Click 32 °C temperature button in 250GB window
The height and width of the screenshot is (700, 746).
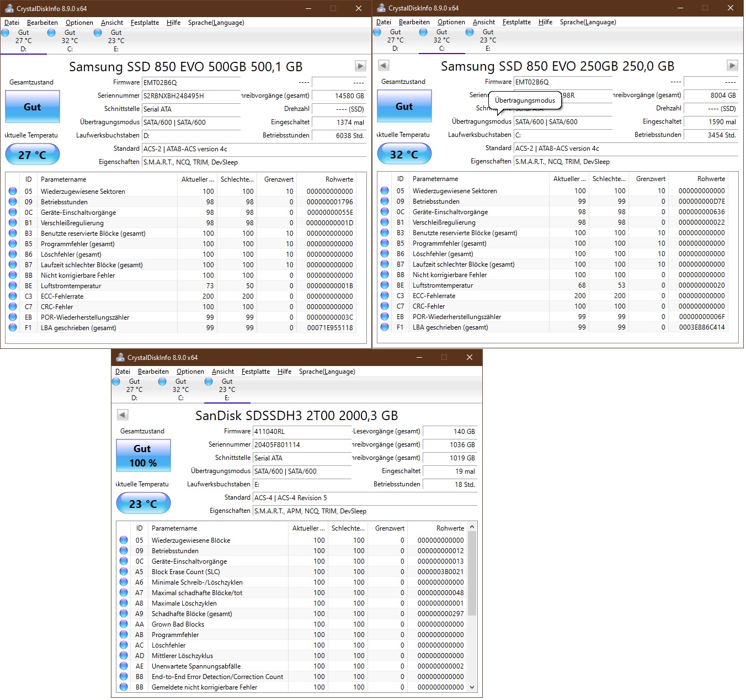(404, 154)
